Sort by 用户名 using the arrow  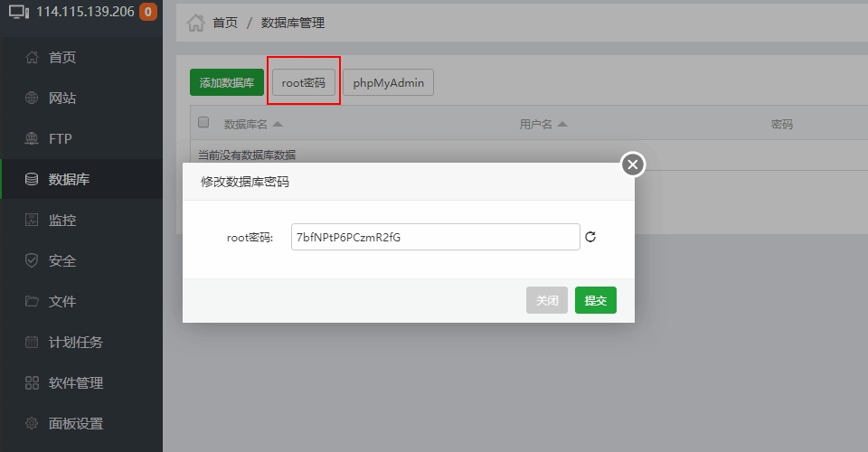click(562, 124)
